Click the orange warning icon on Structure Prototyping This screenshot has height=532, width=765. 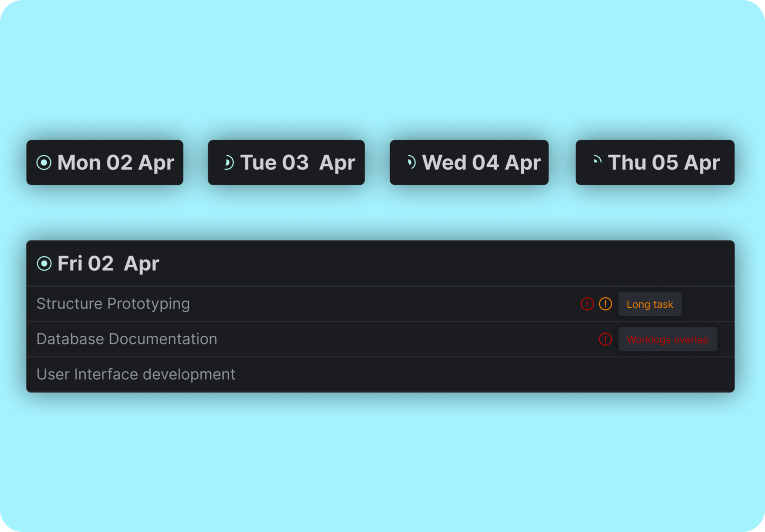coord(605,303)
